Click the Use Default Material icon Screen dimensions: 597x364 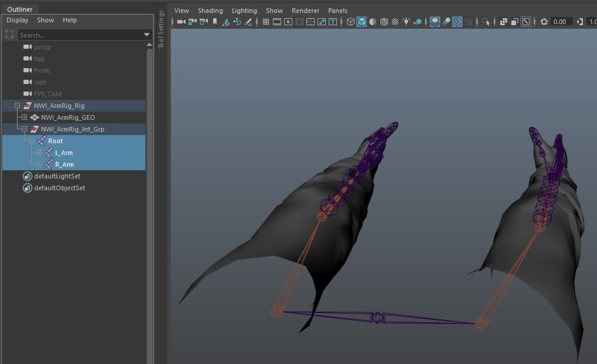(x=373, y=22)
